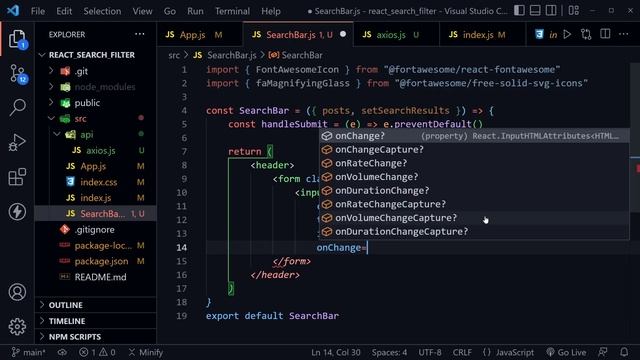Click the main branch indicator in status bar
The height and width of the screenshot is (360, 640).
29,352
